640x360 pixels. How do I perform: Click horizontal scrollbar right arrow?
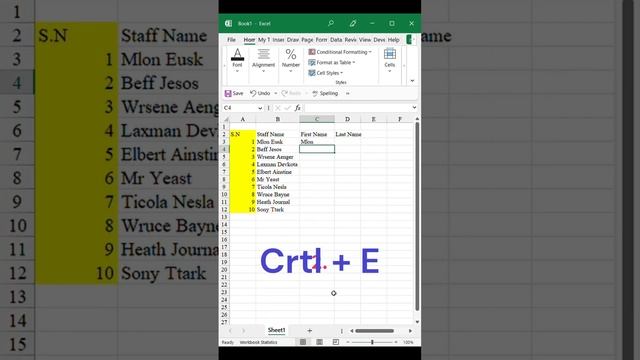(410, 331)
